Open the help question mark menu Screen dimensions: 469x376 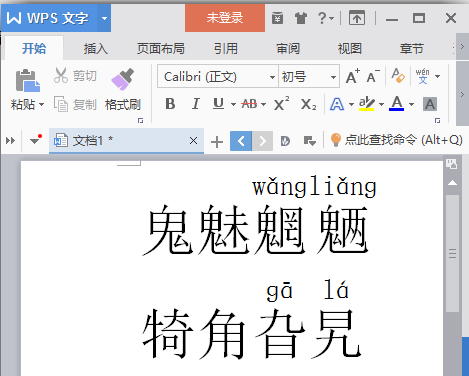coord(325,18)
